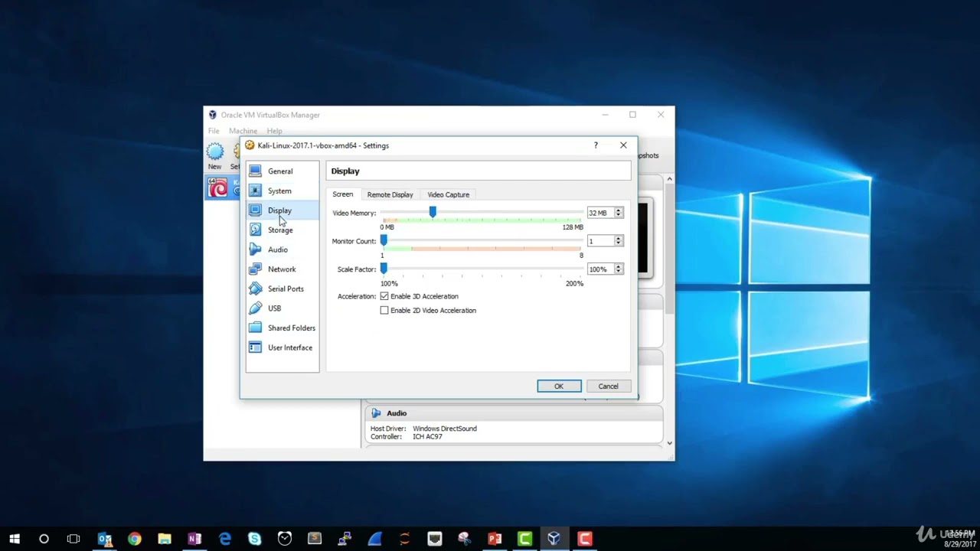The image size is (980, 551).
Task: Click the system clock on taskbar
Action: [959, 539]
